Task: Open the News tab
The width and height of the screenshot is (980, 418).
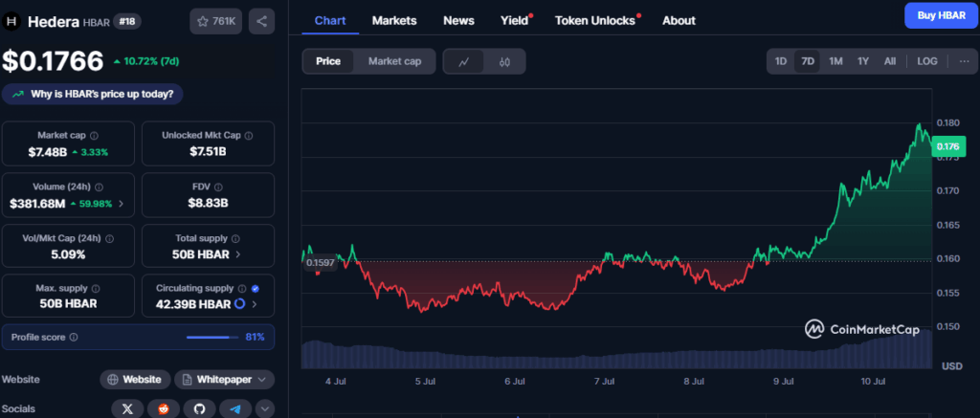Action: coord(458,21)
